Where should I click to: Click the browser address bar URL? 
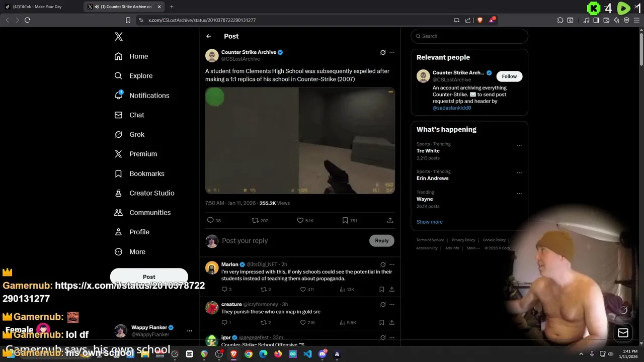pyautogui.click(x=202, y=20)
